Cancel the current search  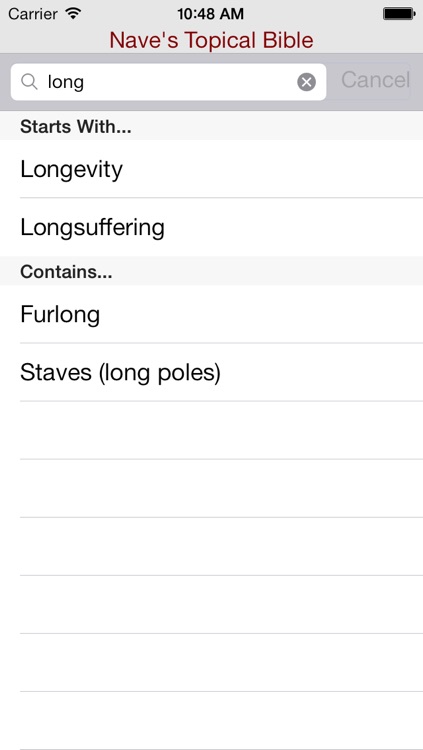click(375, 80)
